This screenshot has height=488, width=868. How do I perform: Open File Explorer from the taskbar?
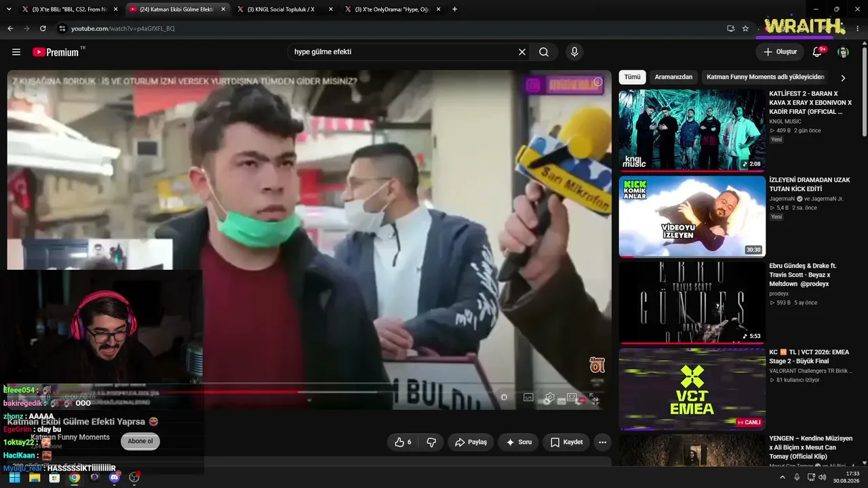tap(35, 477)
